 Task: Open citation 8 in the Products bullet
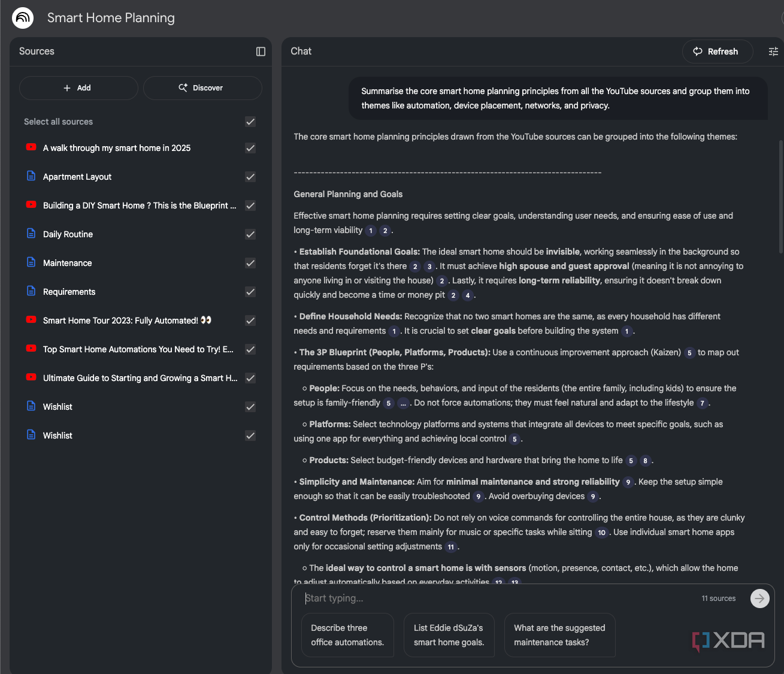pyautogui.click(x=645, y=461)
